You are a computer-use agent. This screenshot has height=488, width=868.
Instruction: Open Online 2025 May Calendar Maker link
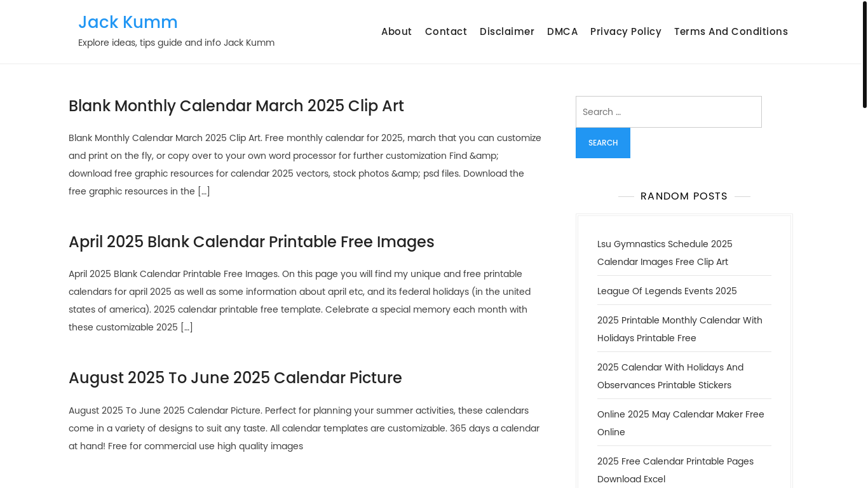coord(681,423)
